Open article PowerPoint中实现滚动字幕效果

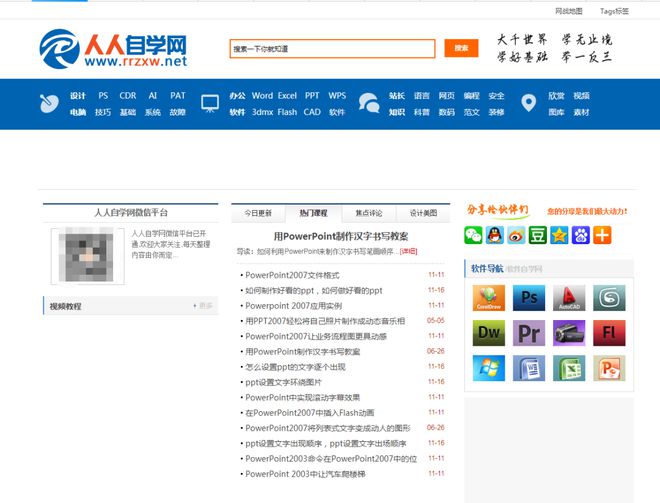(303, 397)
